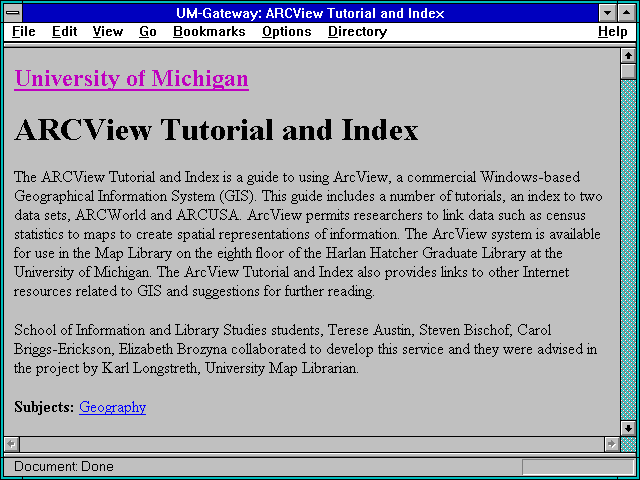Click the vertical scrollbar down arrow
Viewport: 640px width, 480px height.
pos(628,428)
